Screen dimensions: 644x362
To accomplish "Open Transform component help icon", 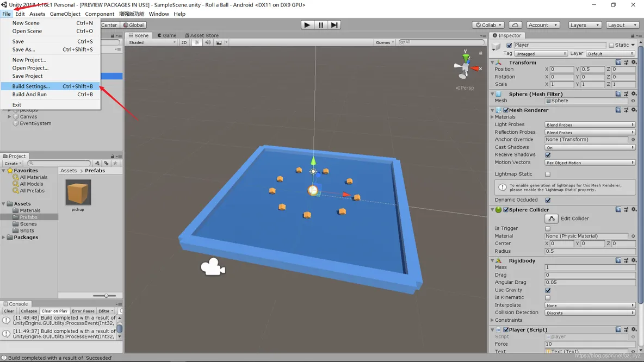I will click(x=618, y=63).
